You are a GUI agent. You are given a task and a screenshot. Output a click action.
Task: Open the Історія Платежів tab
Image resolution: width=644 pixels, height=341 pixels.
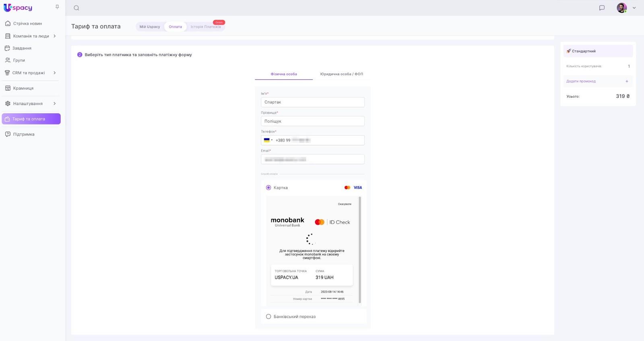(x=206, y=27)
